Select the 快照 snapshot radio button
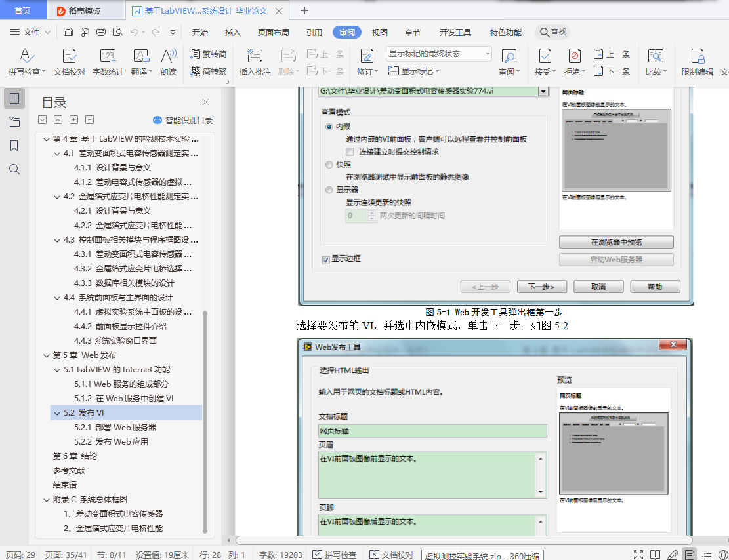729x560 pixels. (329, 165)
